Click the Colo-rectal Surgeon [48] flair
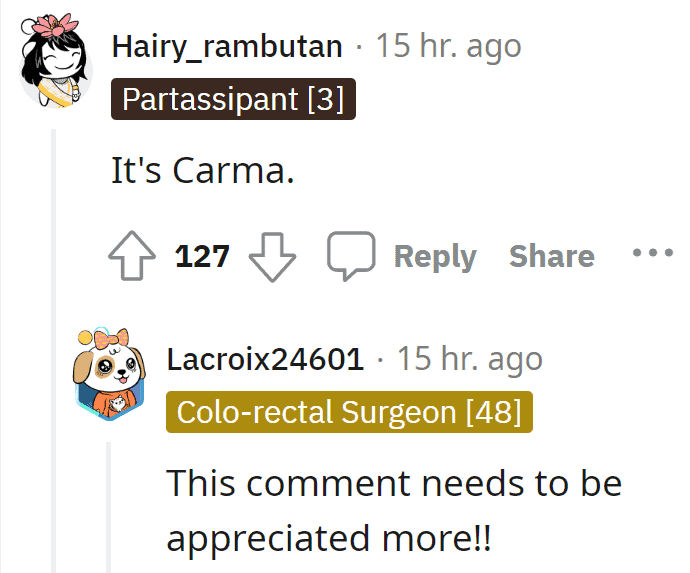This screenshot has width=690, height=573. point(349,412)
